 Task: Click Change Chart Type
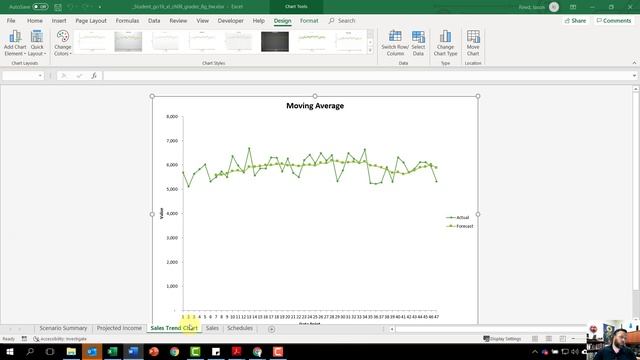point(445,43)
